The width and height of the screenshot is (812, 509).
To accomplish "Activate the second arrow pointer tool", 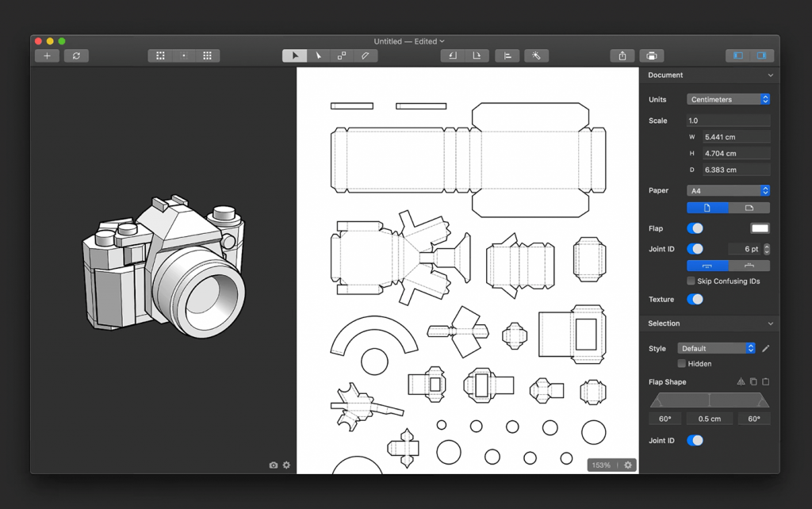I will pyautogui.click(x=319, y=56).
